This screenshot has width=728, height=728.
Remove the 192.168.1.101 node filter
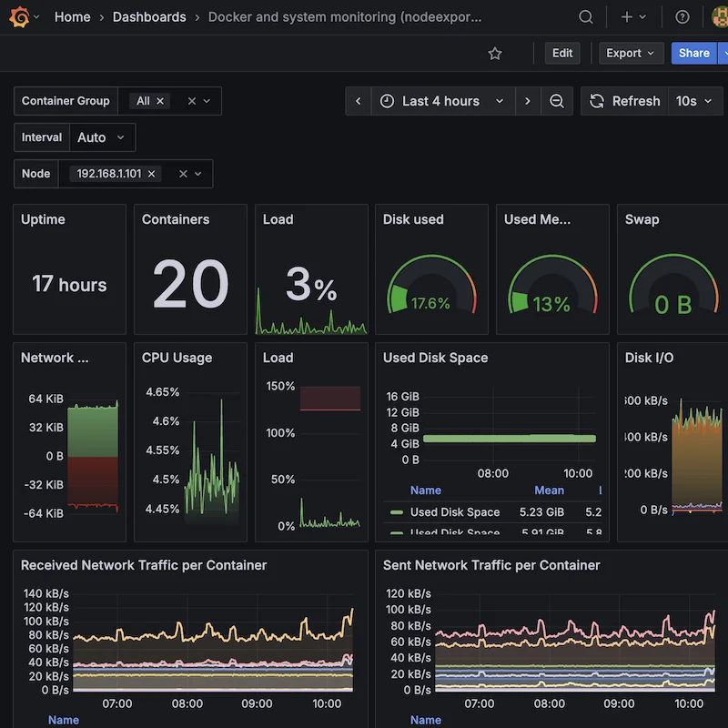click(x=151, y=173)
